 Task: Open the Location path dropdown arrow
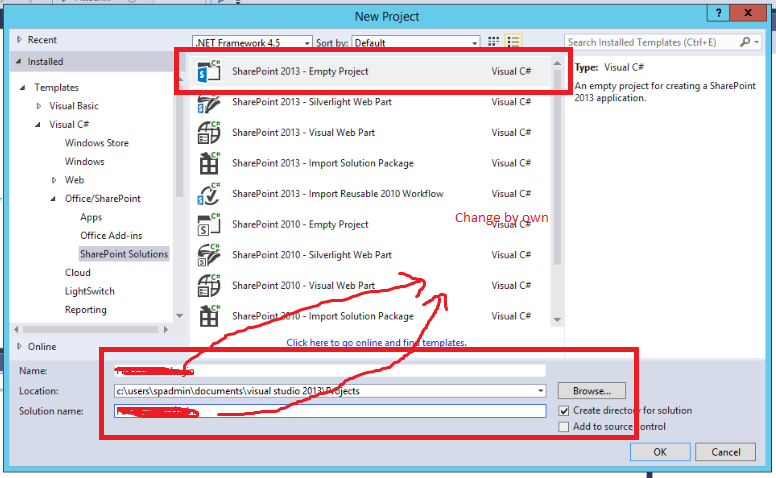point(540,391)
